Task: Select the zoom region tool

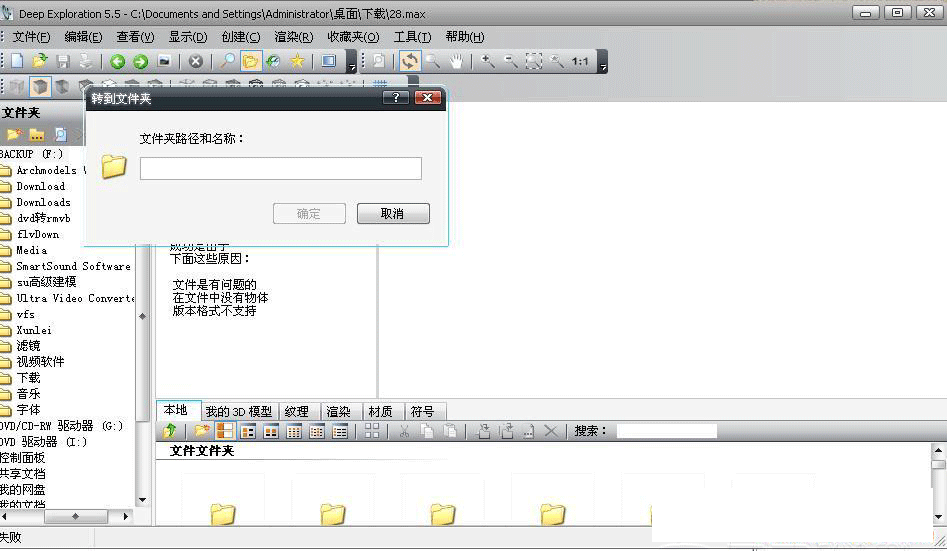Action: coord(534,61)
